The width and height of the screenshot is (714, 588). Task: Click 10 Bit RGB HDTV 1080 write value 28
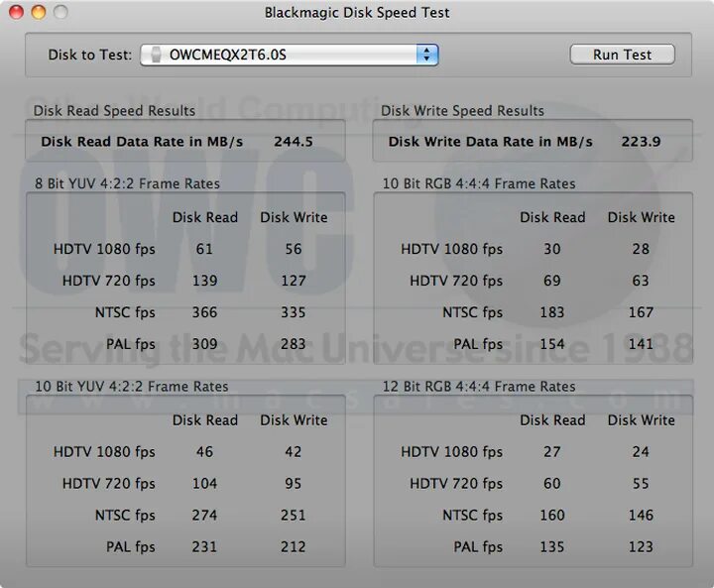[641, 249]
